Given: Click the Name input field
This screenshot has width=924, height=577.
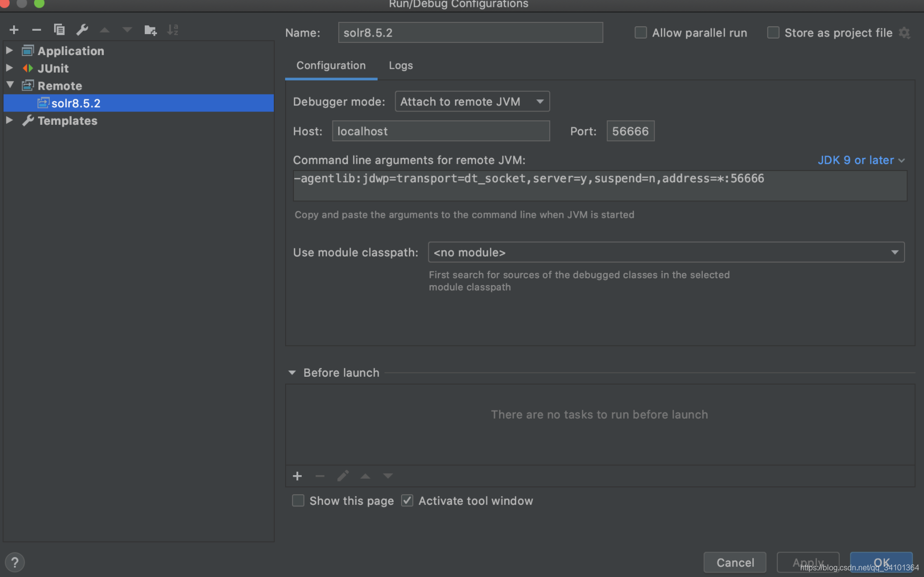Looking at the screenshot, I should click(470, 33).
